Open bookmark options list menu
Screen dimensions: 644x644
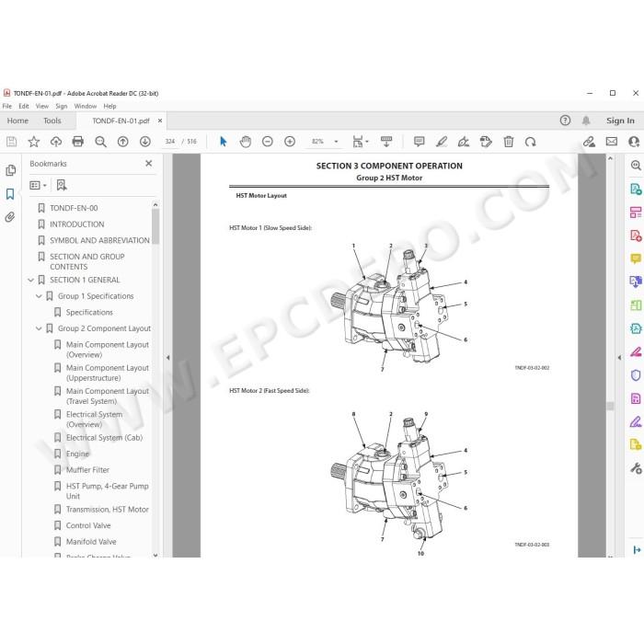click(x=38, y=185)
